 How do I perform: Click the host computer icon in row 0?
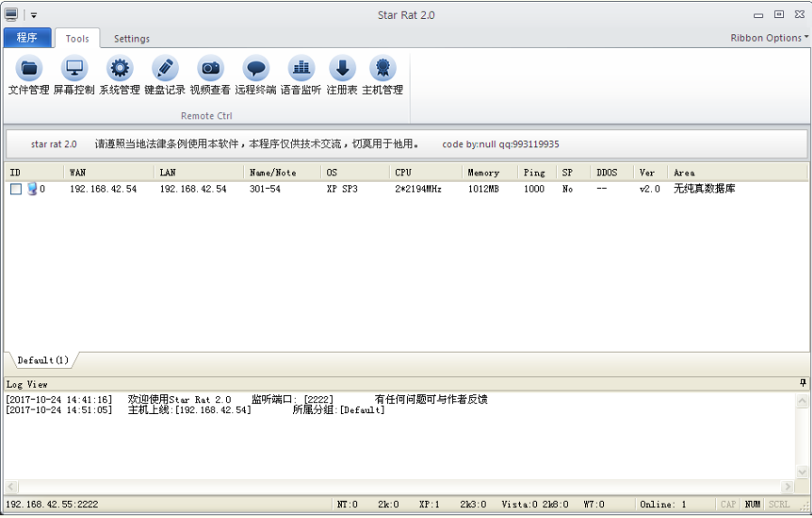coord(33,189)
